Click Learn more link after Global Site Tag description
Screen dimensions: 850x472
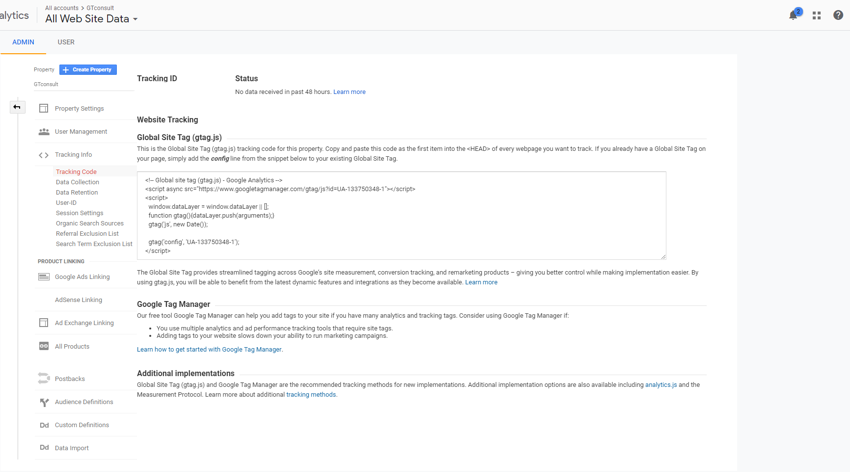click(481, 282)
